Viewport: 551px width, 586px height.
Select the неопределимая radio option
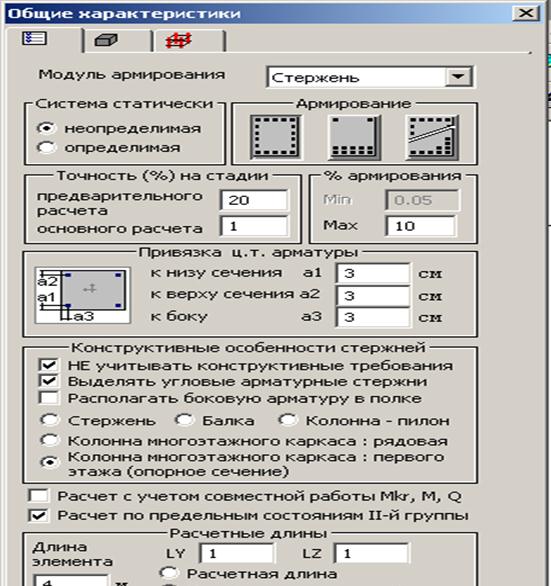[x=47, y=129]
